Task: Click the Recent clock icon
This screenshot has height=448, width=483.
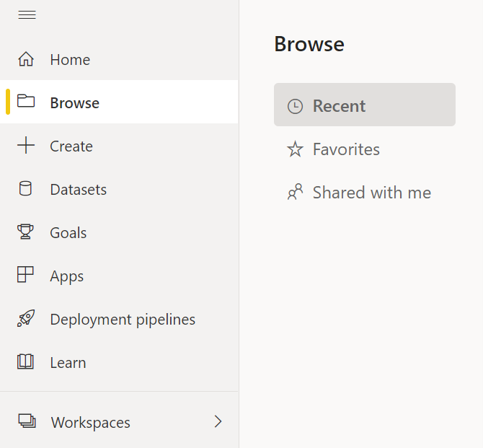Action: 295,106
